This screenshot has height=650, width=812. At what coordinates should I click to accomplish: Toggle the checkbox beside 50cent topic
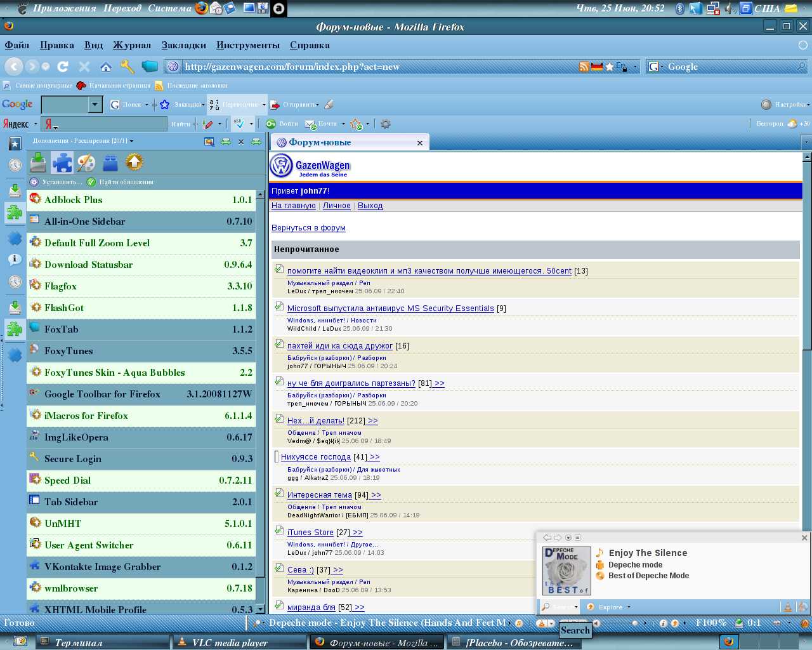[x=279, y=269]
